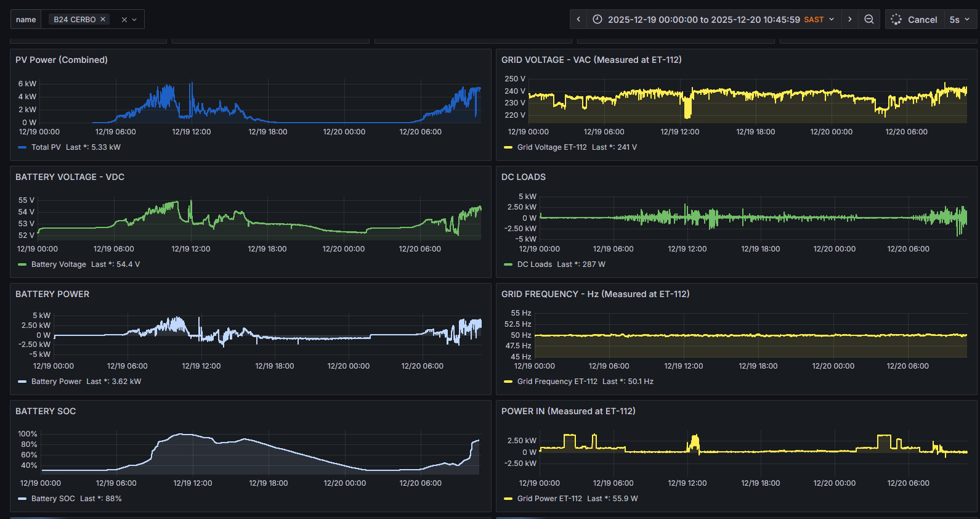The height and width of the screenshot is (519, 980).
Task: Expand the name variable dropdown chevron
Action: 134,20
